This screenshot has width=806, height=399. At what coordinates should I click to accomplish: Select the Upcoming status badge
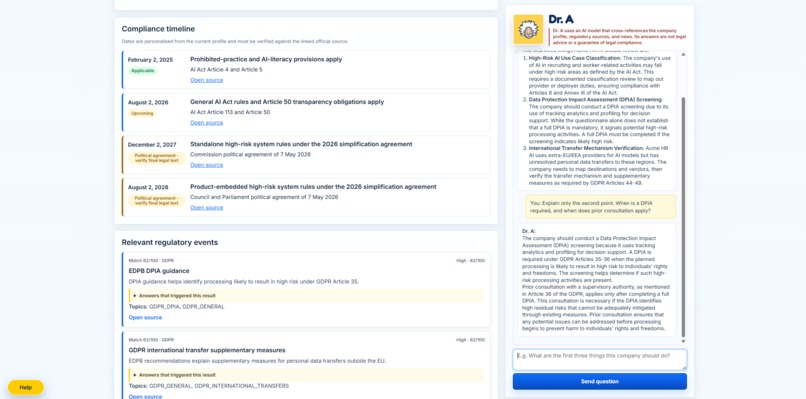pyautogui.click(x=142, y=113)
